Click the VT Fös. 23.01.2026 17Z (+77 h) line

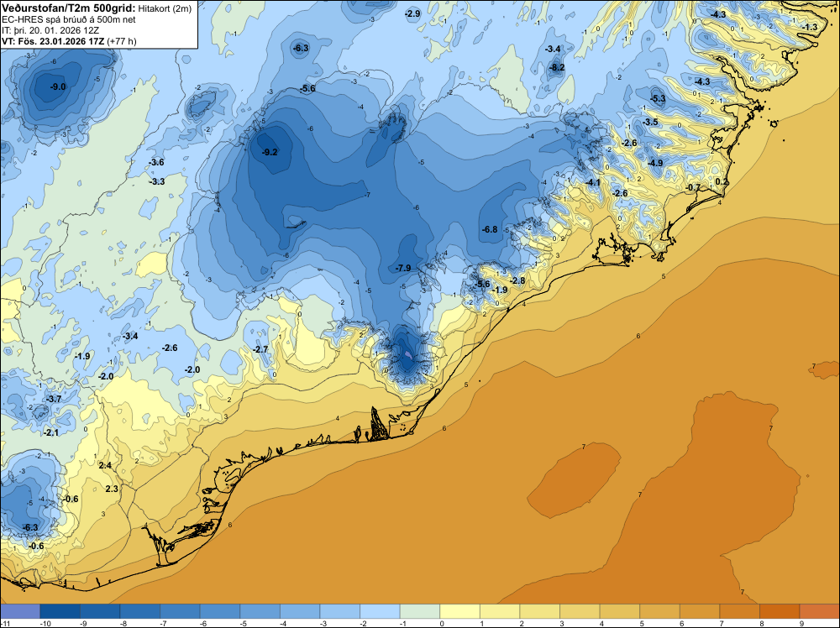point(69,41)
